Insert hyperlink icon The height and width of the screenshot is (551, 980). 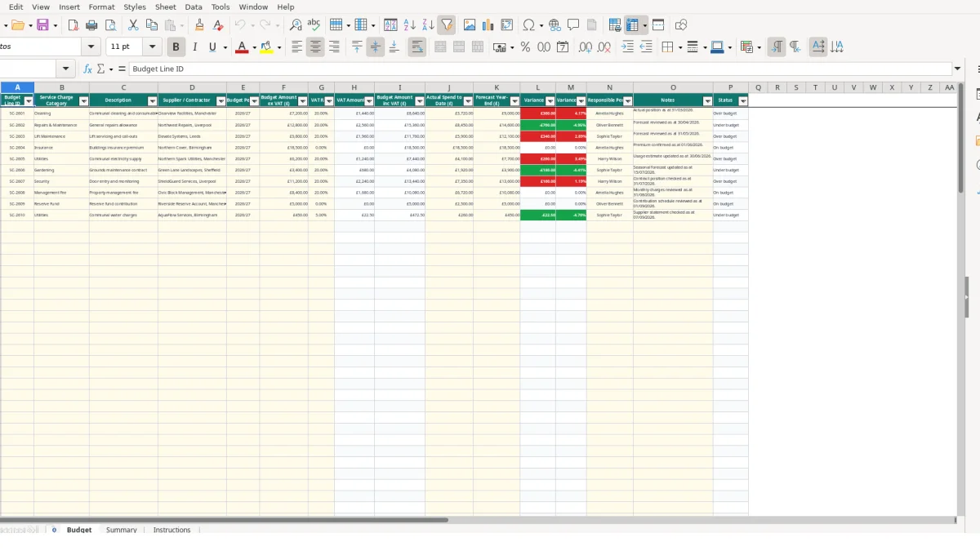pos(555,25)
